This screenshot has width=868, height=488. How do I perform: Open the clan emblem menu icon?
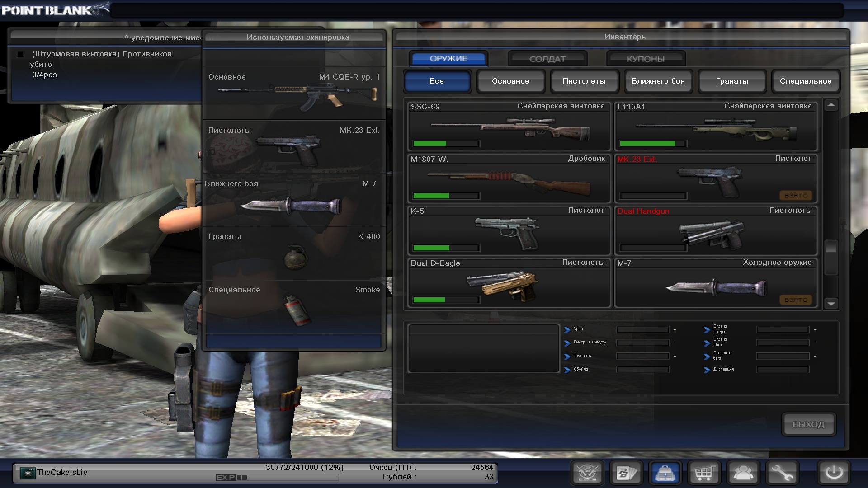point(587,473)
